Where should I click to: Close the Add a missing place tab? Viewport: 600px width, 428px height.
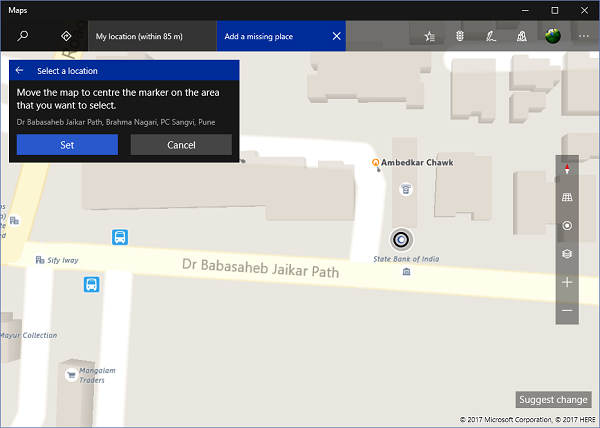[337, 36]
